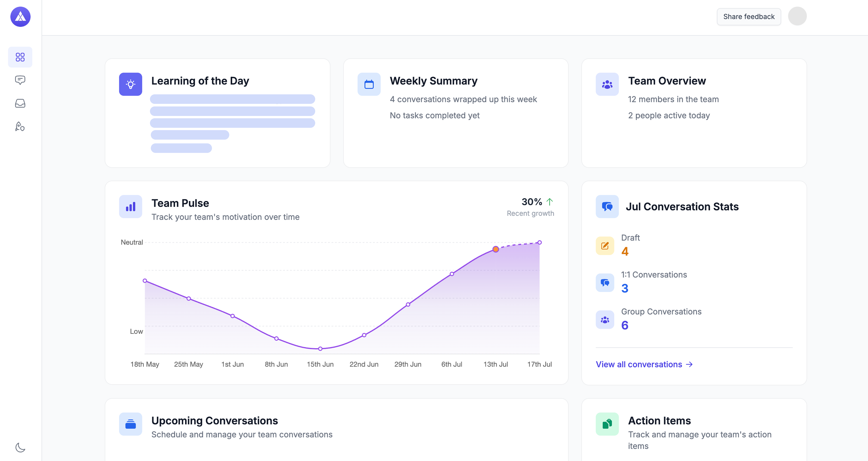Click the Learning of the Day lightbulb icon
Image resolution: width=868 pixels, height=461 pixels.
coord(130,84)
